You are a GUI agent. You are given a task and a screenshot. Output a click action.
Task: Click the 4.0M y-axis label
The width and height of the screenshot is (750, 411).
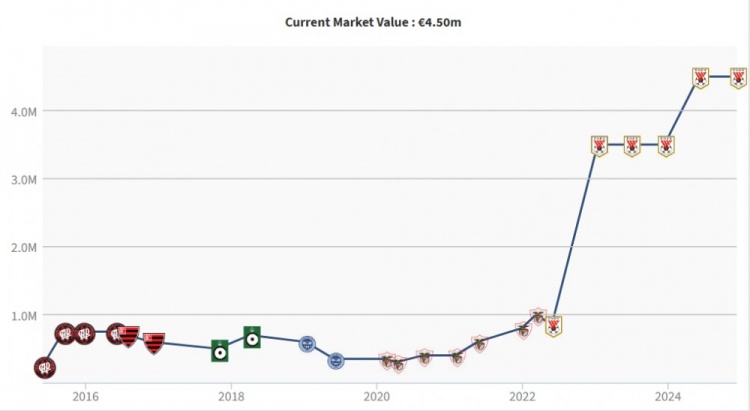tap(23, 111)
